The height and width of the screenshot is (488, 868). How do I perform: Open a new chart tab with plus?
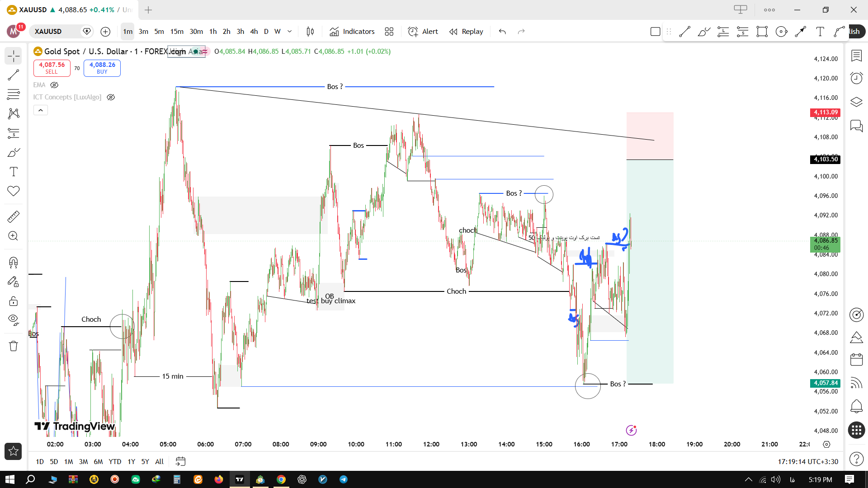pyautogui.click(x=148, y=10)
